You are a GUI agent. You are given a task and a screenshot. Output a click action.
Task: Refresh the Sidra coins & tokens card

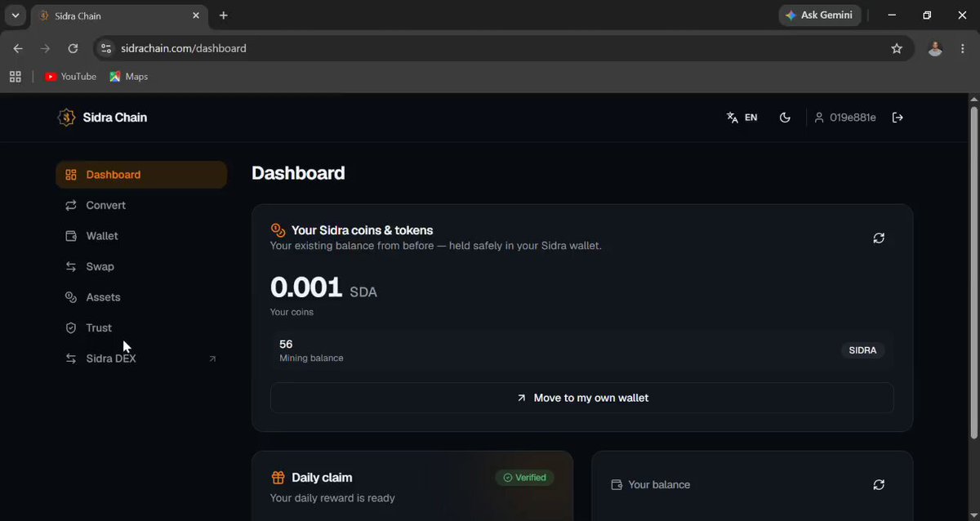(879, 238)
